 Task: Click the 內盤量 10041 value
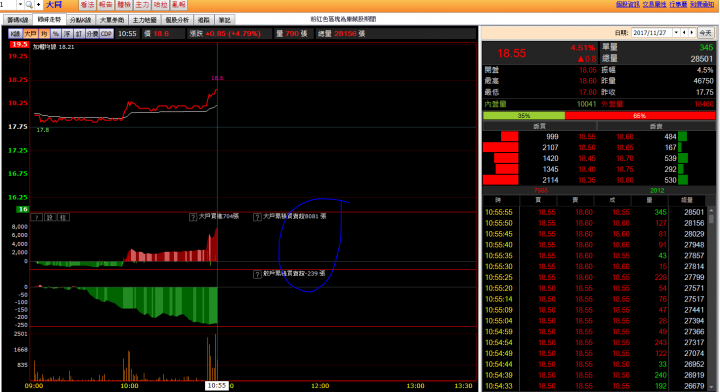click(x=586, y=104)
